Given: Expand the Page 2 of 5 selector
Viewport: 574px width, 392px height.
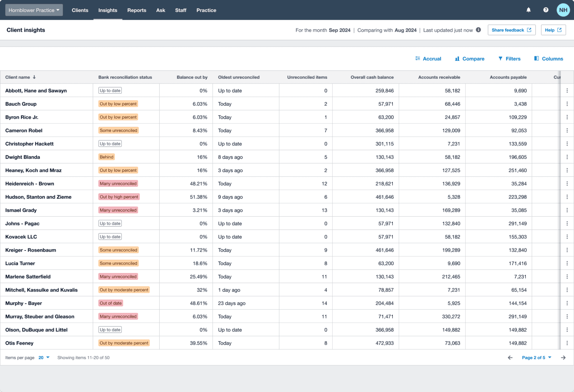Looking at the screenshot, I should [x=536, y=357].
